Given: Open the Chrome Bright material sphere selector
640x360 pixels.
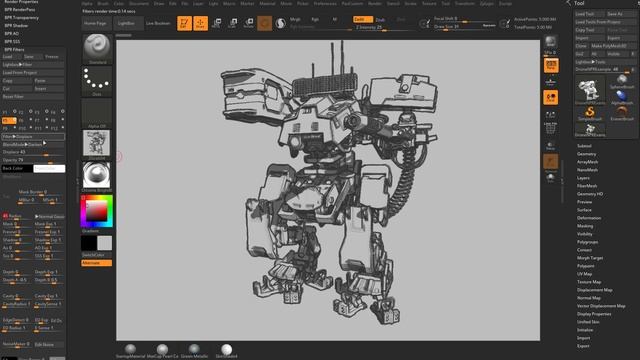Looking at the screenshot, I should tap(97, 177).
